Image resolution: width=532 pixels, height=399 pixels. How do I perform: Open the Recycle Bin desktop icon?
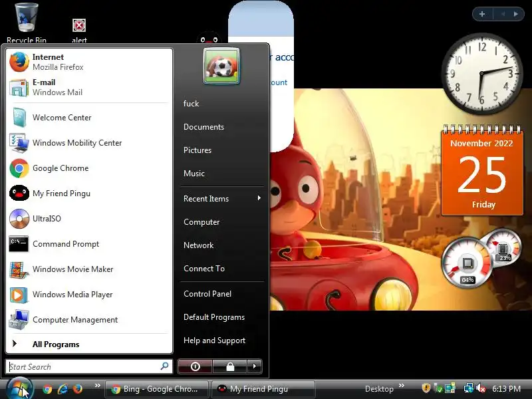pyautogui.click(x=26, y=23)
